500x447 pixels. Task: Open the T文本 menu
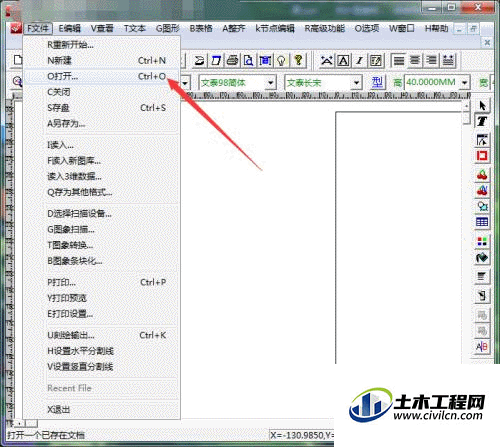tap(135, 29)
